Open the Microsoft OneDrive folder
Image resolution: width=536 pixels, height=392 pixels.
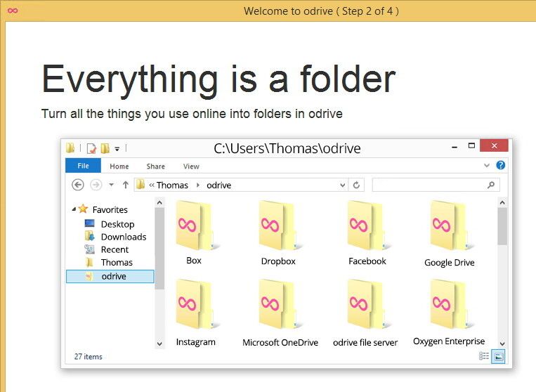tap(280, 313)
